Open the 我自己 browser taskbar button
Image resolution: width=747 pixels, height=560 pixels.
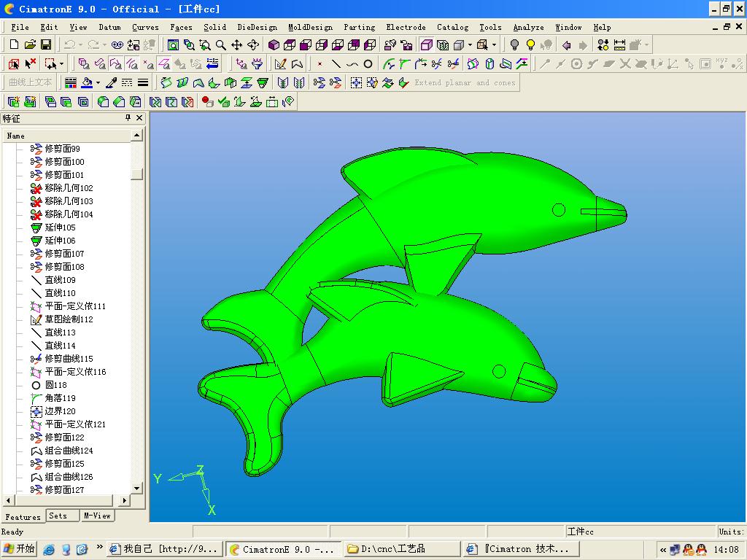click(x=165, y=549)
